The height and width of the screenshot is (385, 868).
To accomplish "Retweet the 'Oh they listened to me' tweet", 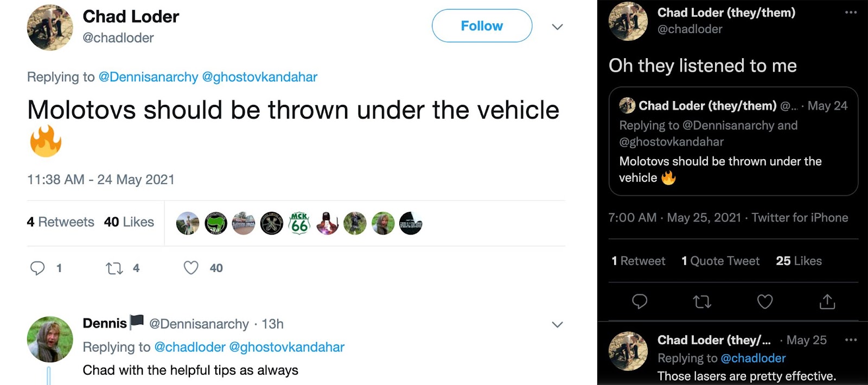I will [x=702, y=301].
